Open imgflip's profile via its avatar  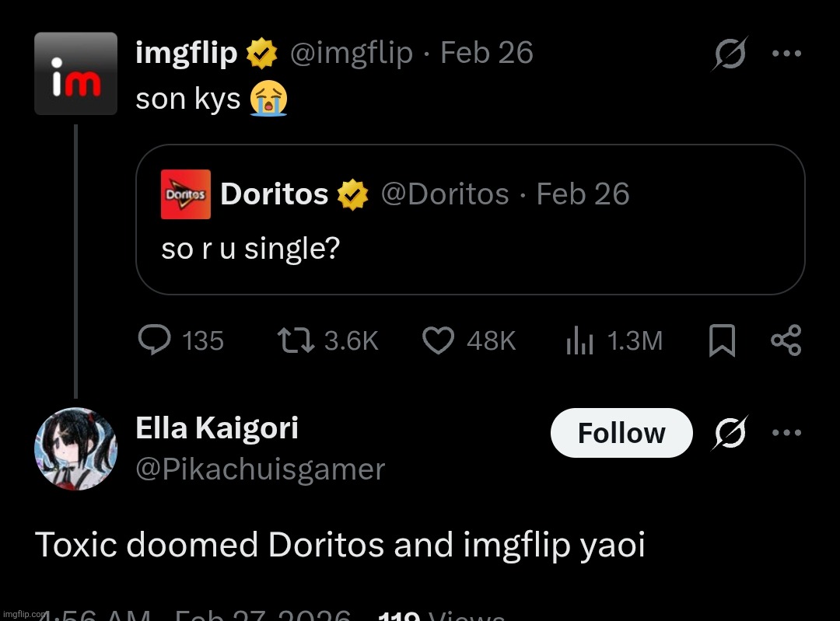pyautogui.click(x=75, y=72)
